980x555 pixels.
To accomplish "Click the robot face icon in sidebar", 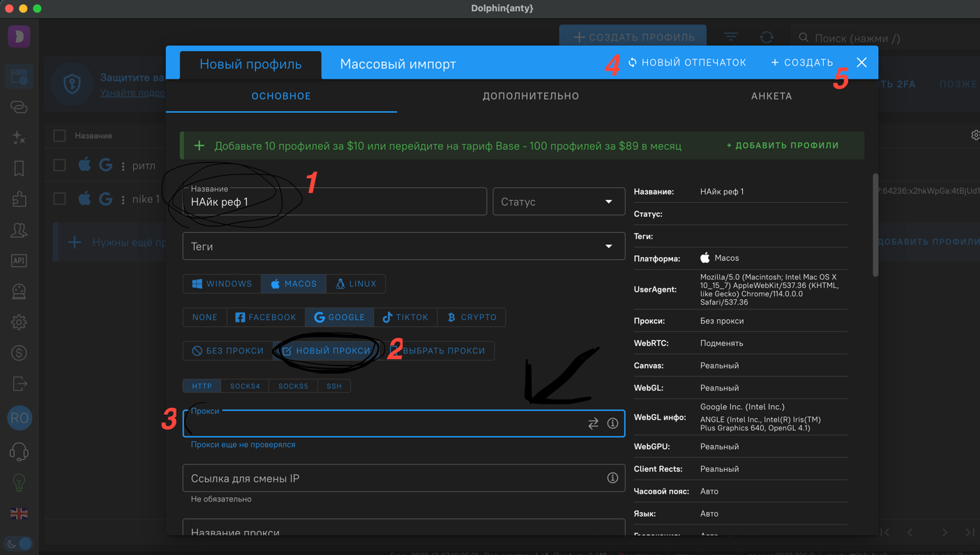I will 19,291.
